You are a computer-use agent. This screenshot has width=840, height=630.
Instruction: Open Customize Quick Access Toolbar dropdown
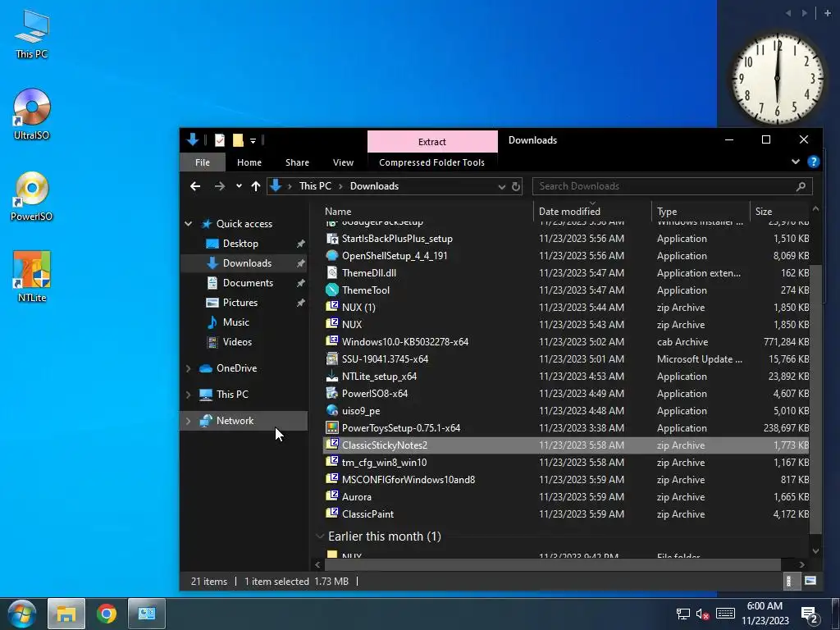click(x=253, y=141)
